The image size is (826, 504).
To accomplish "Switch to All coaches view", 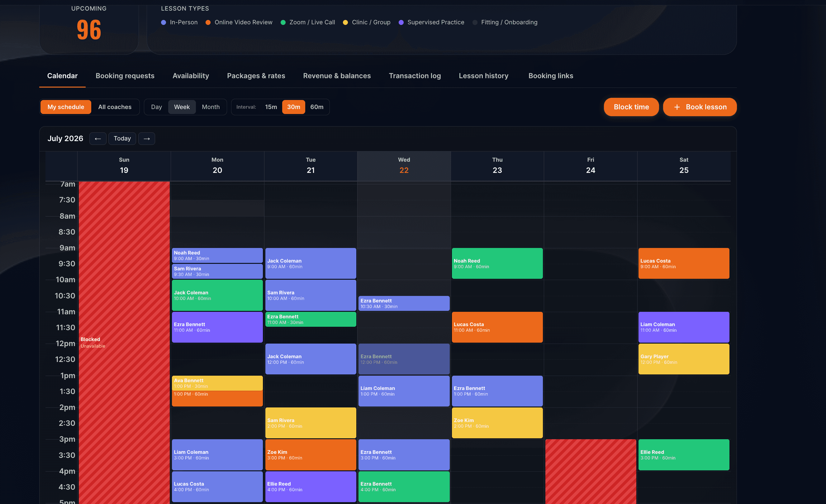I will point(115,107).
